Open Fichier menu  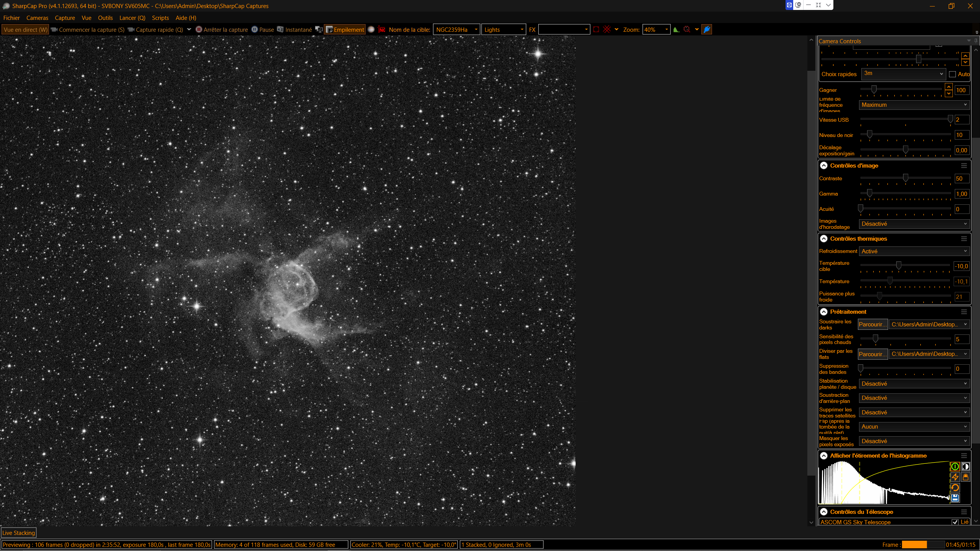point(11,18)
